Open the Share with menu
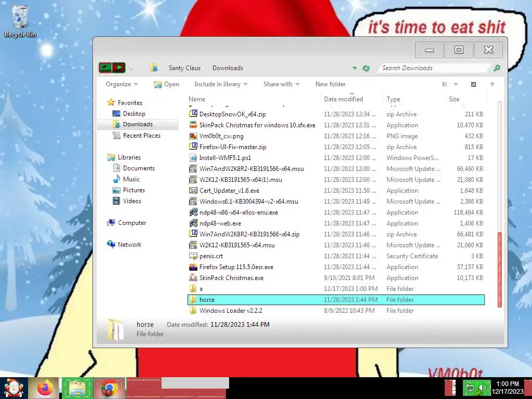This screenshot has width=532, height=399. tap(281, 84)
